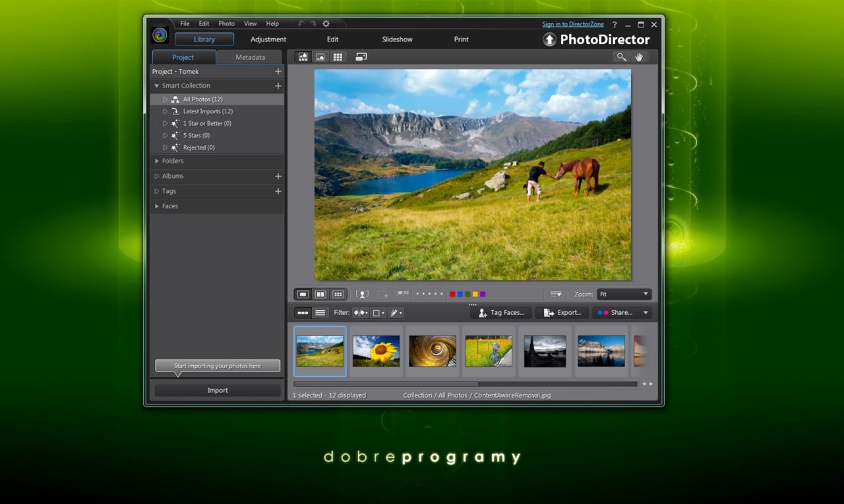
Task: Open preferences via the gear icon
Action: coord(326,24)
